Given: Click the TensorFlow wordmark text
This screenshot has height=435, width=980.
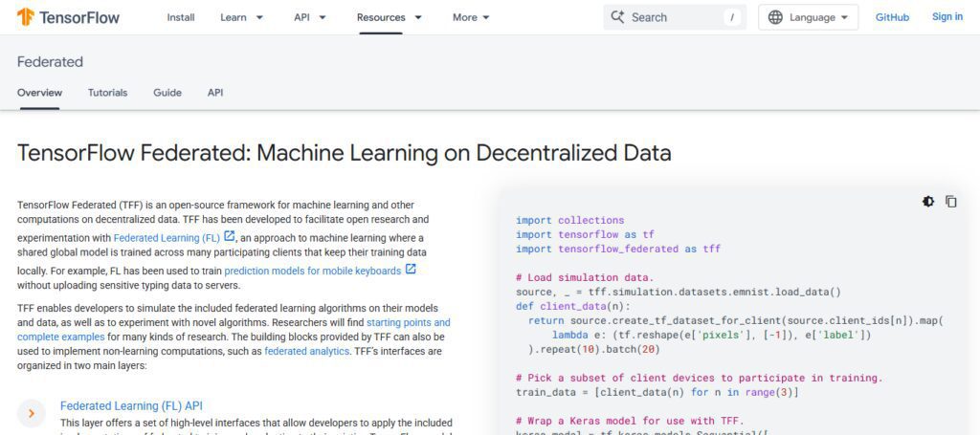Looking at the screenshot, I should tap(79, 17).
